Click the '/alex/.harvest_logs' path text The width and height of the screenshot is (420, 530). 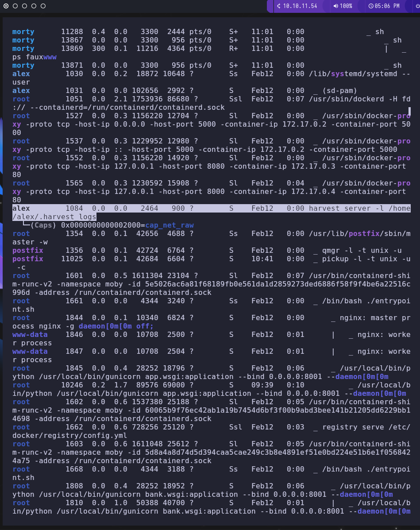54,217
